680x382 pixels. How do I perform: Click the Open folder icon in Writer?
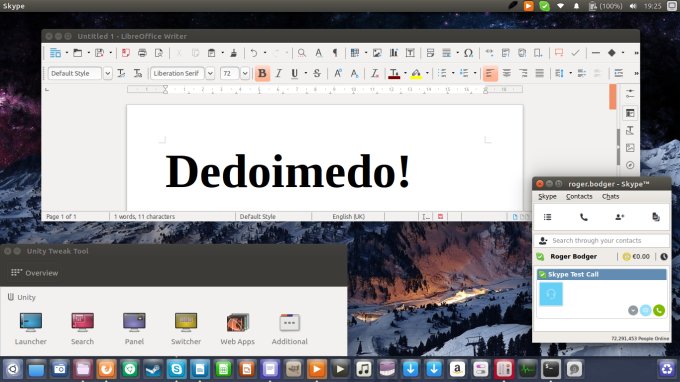click(x=78, y=53)
